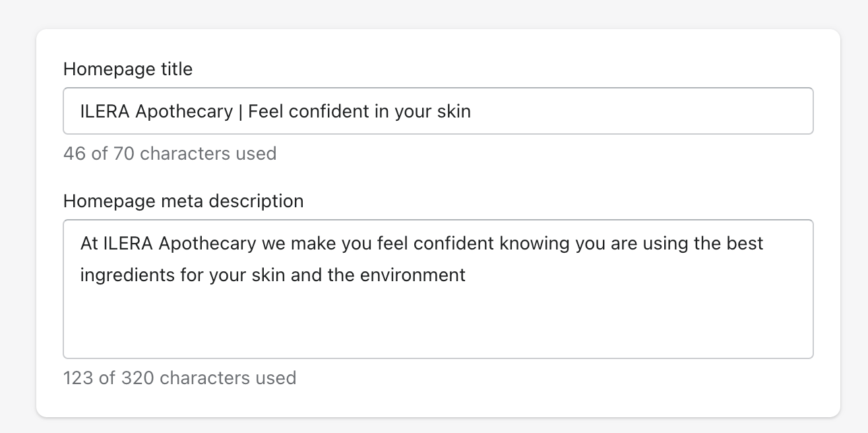Click the word "confident" in the title field
The height and width of the screenshot is (433, 868).
[x=329, y=111]
